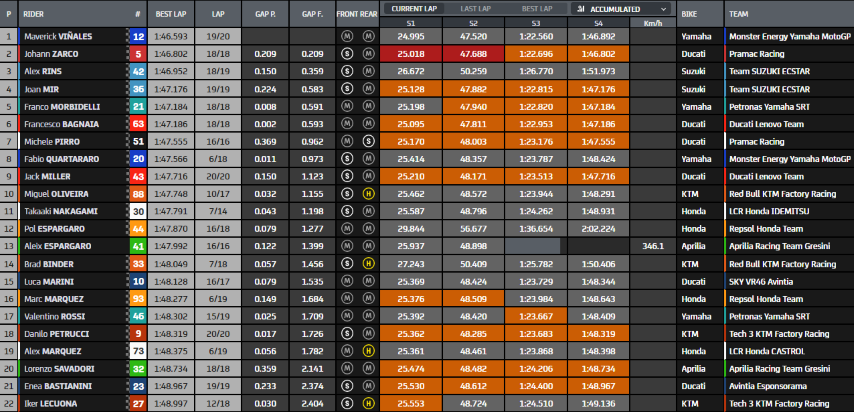Click Marc Marquez's orange number 93 badge
This screenshot has height=412, width=854.
tap(138, 298)
